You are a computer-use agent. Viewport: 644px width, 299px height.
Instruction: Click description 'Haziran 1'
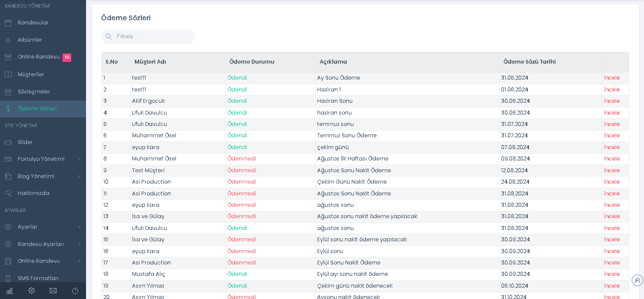click(329, 90)
